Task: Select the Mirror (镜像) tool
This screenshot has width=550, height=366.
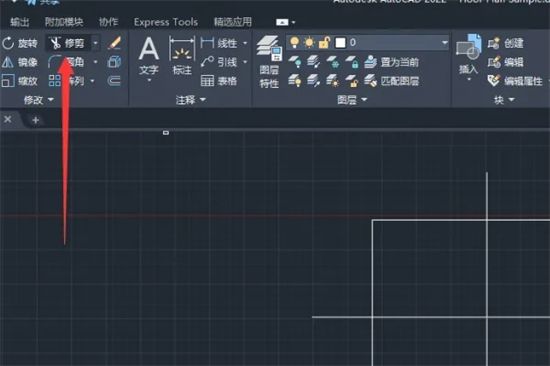Action: click(19, 62)
